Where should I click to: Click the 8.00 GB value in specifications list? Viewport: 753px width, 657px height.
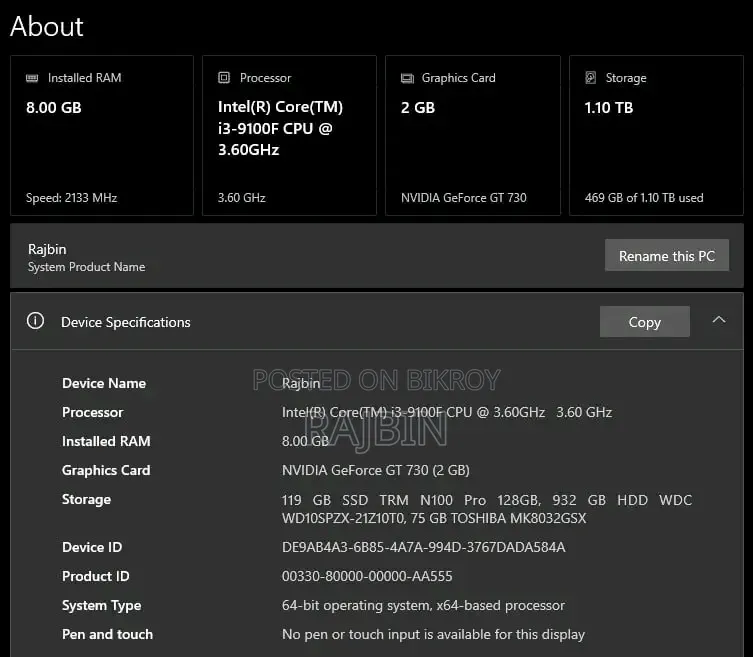(x=305, y=441)
